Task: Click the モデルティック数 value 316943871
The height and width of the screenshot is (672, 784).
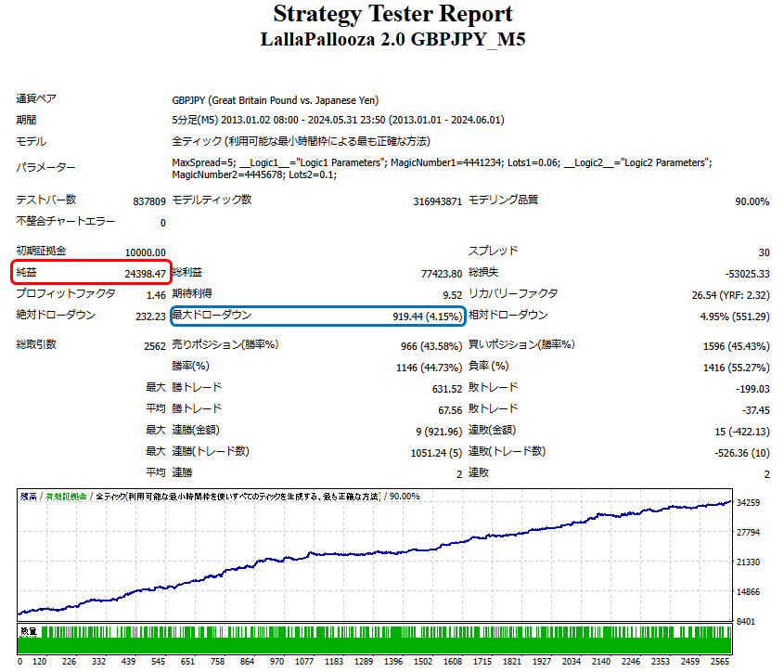Action: [x=438, y=201]
